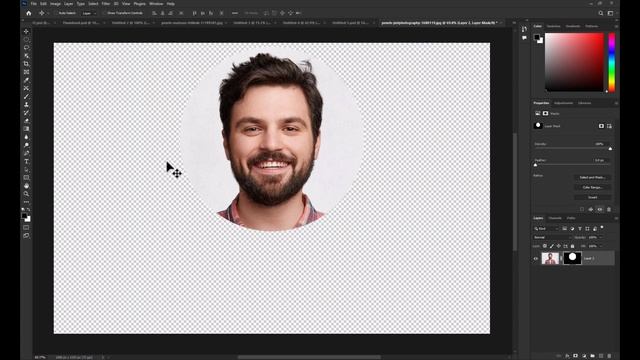Toggle lock transparent pixels

[545, 246]
